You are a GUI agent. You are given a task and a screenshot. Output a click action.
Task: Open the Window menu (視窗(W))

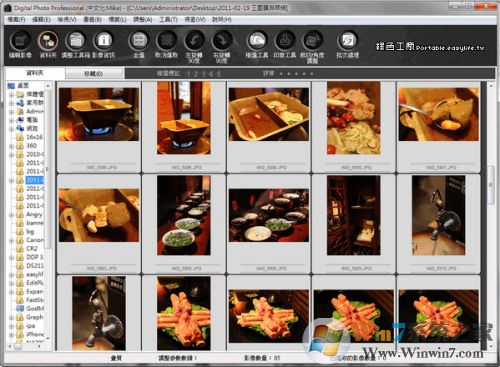click(195, 20)
